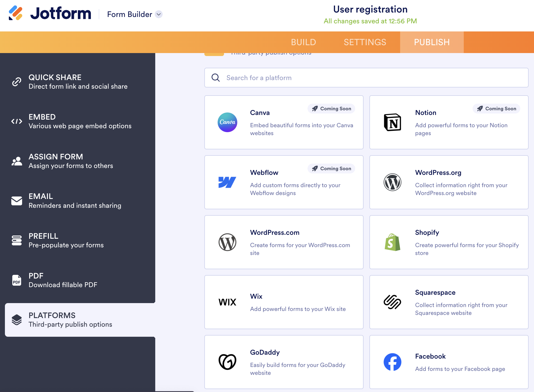The height and width of the screenshot is (392, 534).
Task: Open PDF sidebar section
Action: click(78, 280)
